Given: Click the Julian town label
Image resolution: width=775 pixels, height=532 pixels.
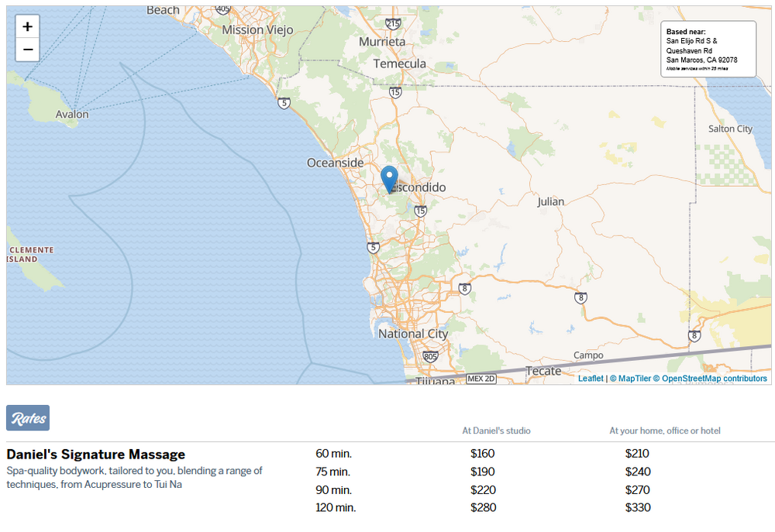Looking at the screenshot, I should (551, 201).
